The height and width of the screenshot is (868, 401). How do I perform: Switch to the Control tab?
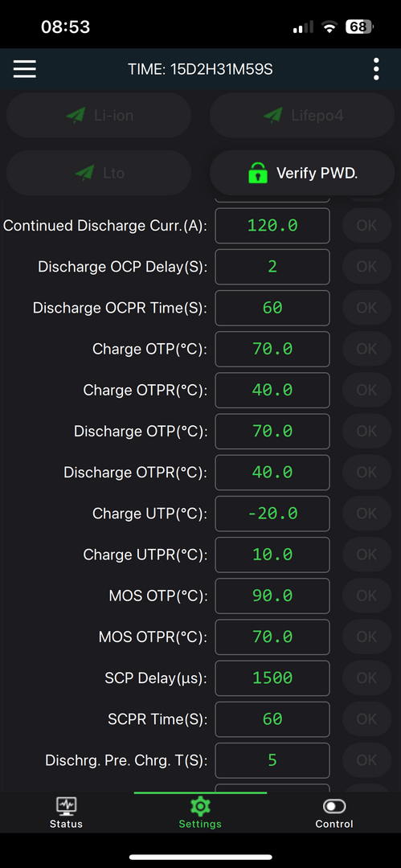click(334, 813)
